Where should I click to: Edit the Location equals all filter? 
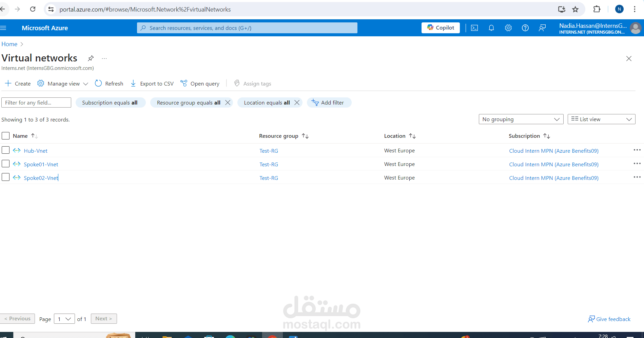click(x=267, y=102)
